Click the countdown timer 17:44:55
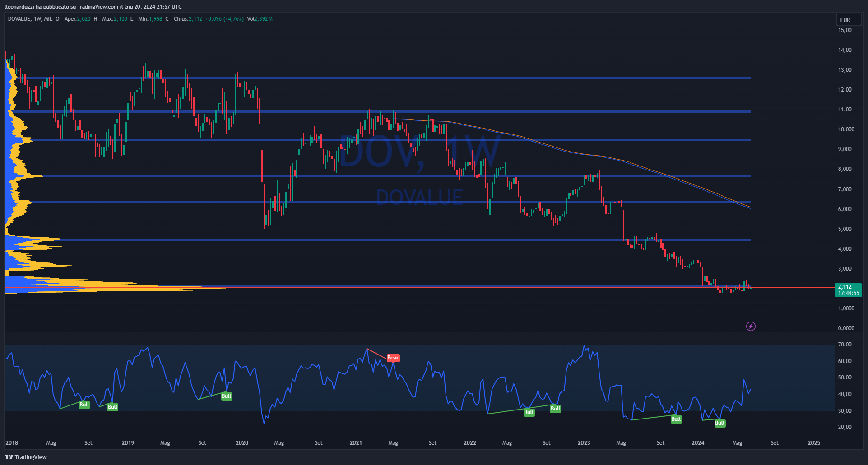The height and width of the screenshot is (465, 868). (849, 293)
